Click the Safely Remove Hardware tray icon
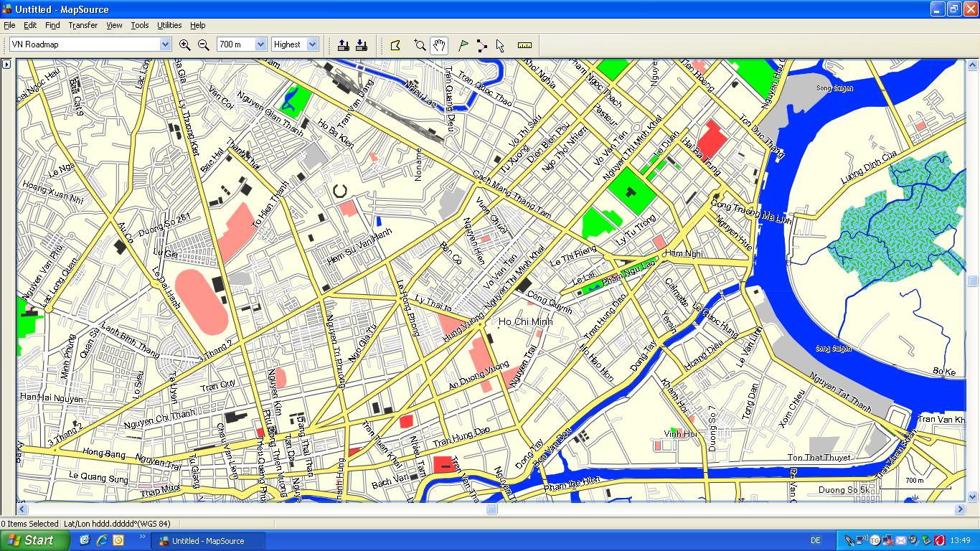 926,541
